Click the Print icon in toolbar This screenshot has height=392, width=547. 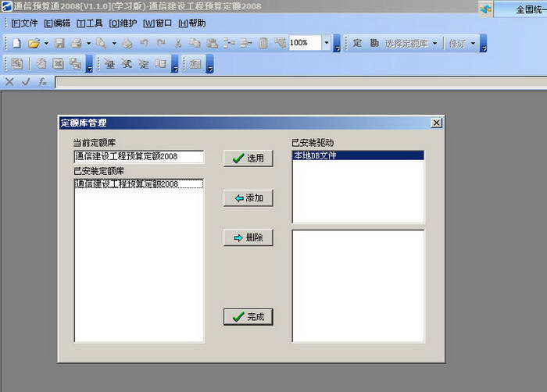[76, 43]
